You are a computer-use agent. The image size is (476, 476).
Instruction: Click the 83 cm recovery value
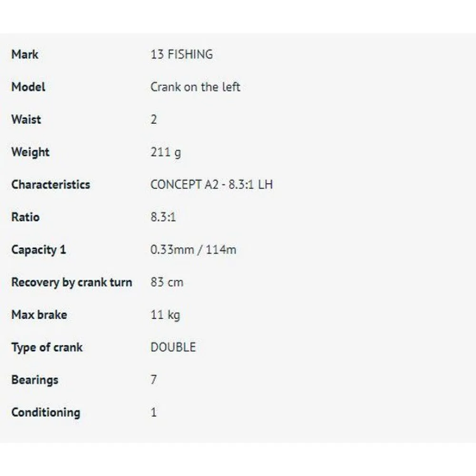[167, 282]
